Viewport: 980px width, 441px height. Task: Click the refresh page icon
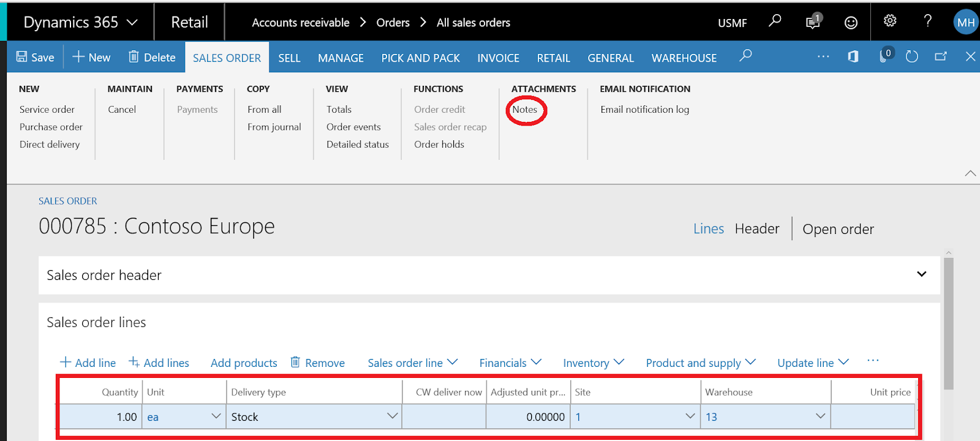click(912, 57)
